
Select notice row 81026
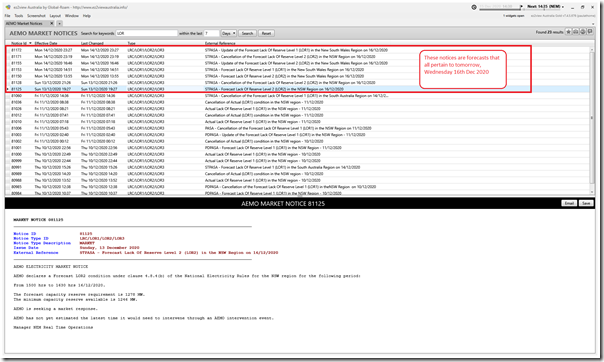tap(297, 109)
